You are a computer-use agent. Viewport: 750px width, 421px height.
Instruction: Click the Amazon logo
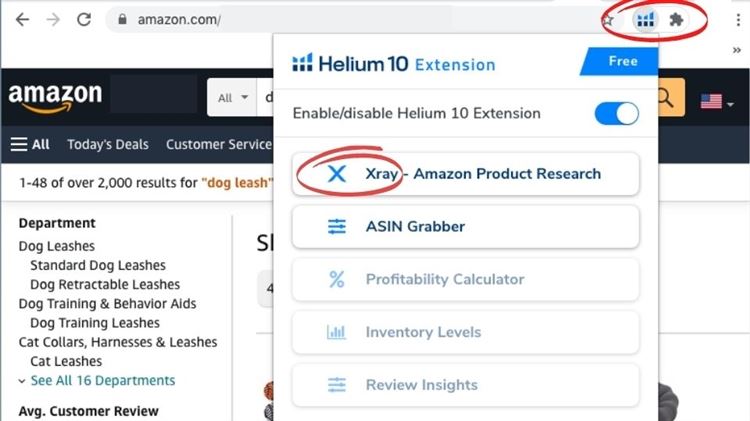click(55, 96)
